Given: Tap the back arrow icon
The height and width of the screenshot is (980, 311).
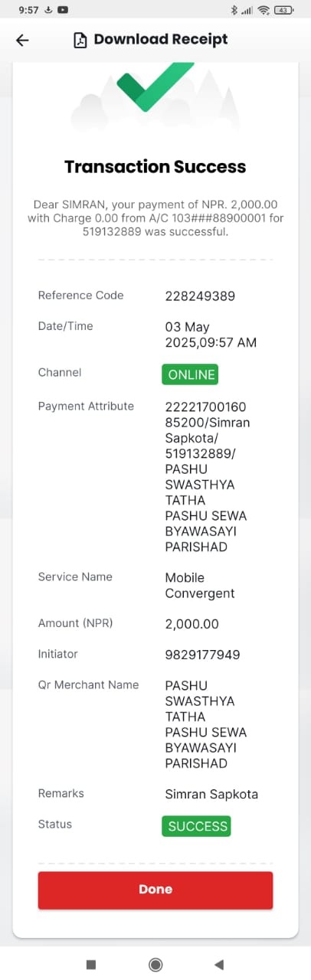Looking at the screenshot, I should pos(22,40).
